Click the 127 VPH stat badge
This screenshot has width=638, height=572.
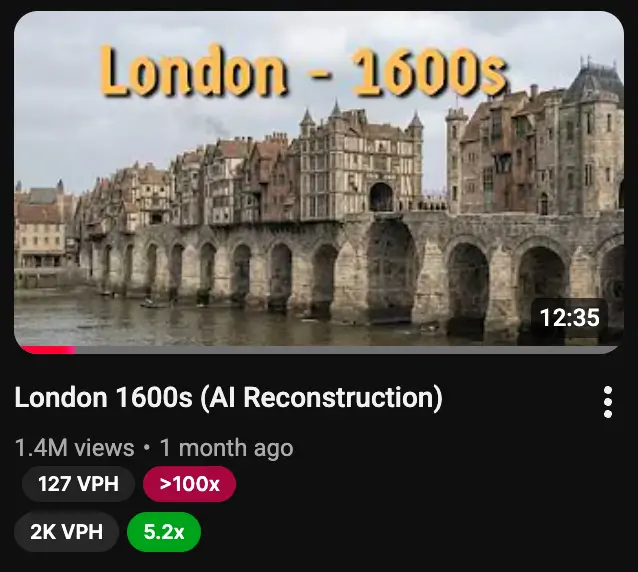coord(78,484)
